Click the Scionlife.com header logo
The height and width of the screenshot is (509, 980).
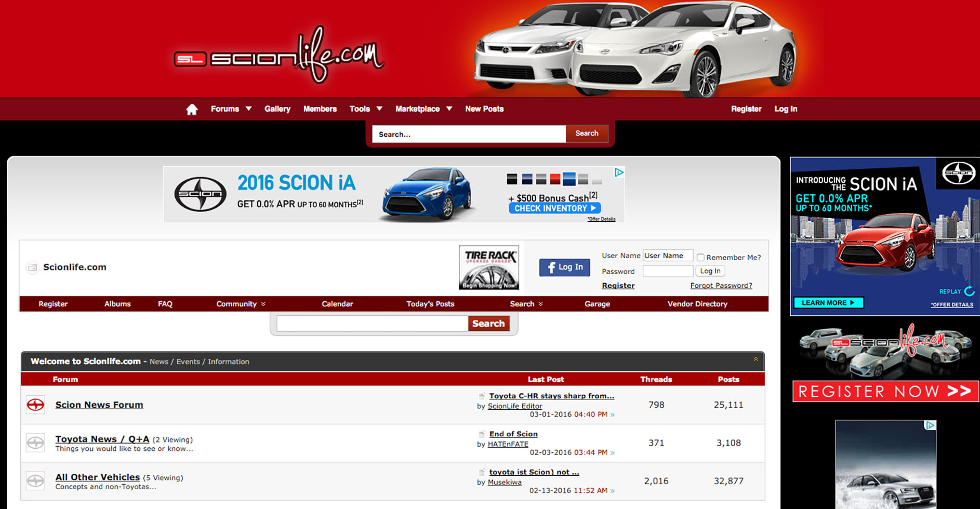point(279,55)
